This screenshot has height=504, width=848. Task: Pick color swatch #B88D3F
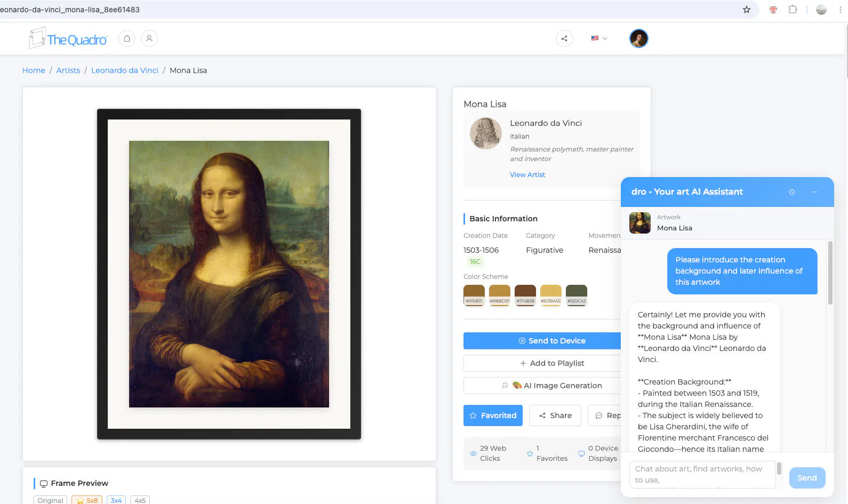point(500,295)
